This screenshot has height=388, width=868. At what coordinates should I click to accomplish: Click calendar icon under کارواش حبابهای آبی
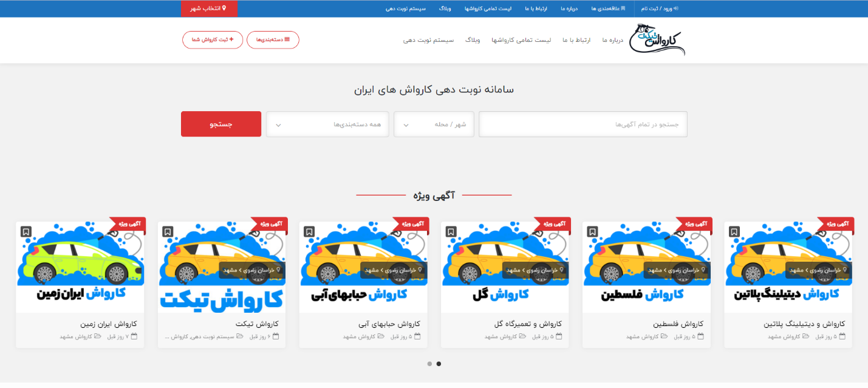[417, 336]
